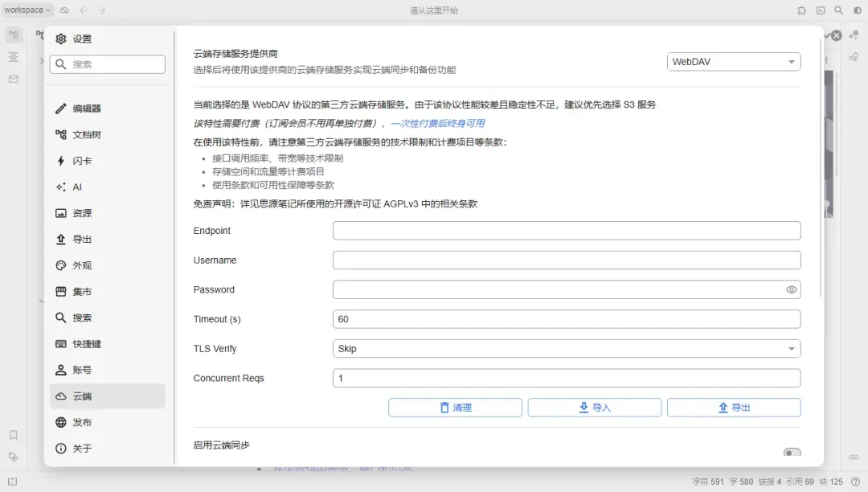This screenshot has width=868, height=492.
Task: Open the 编辑器 settings tab
Action: [x=108, y=109]
